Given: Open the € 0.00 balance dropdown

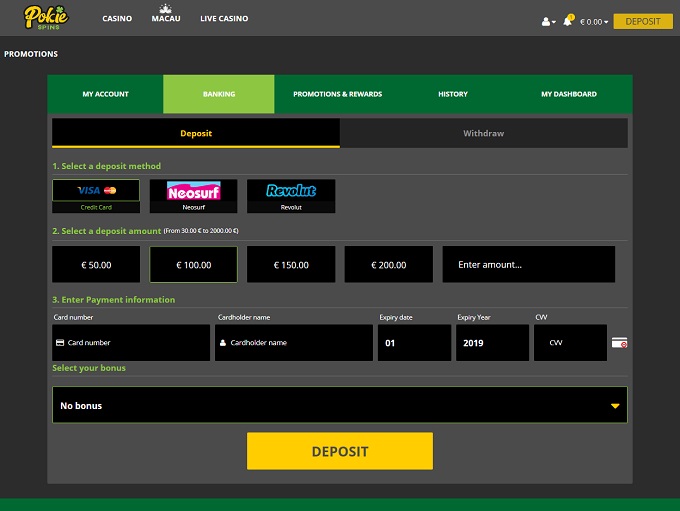Looking at the screenshot, I should coord(590,21).
